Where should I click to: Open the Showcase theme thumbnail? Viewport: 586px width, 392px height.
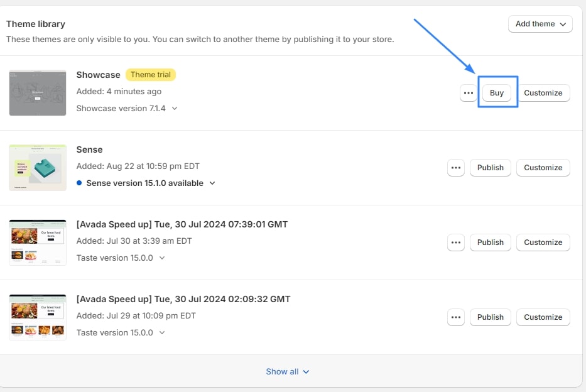pyautogui.click(x=38, y=93)
